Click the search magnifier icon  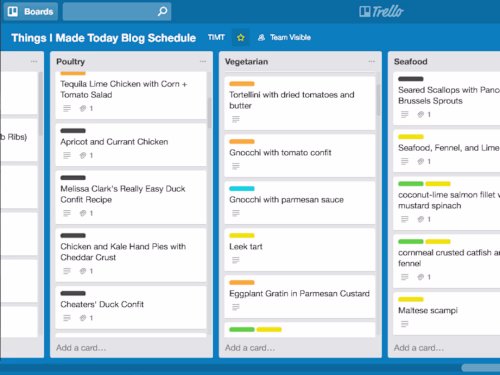162,12
